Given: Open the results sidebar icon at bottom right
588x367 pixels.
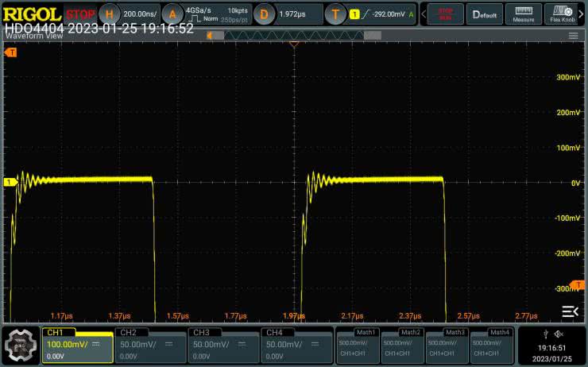Looking at the screenshot, I should coord(570,311).
